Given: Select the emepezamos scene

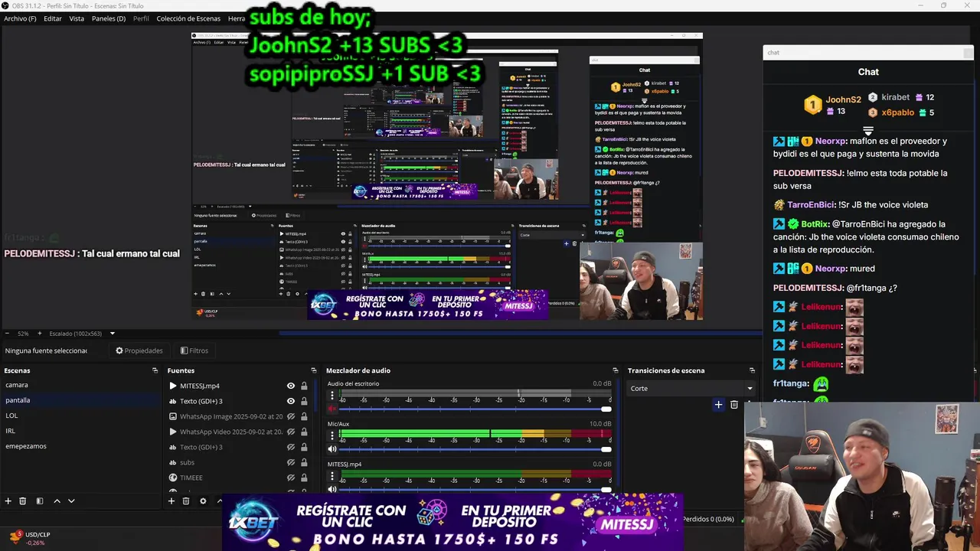Looking at the screenshot, I should coord(80,446).
